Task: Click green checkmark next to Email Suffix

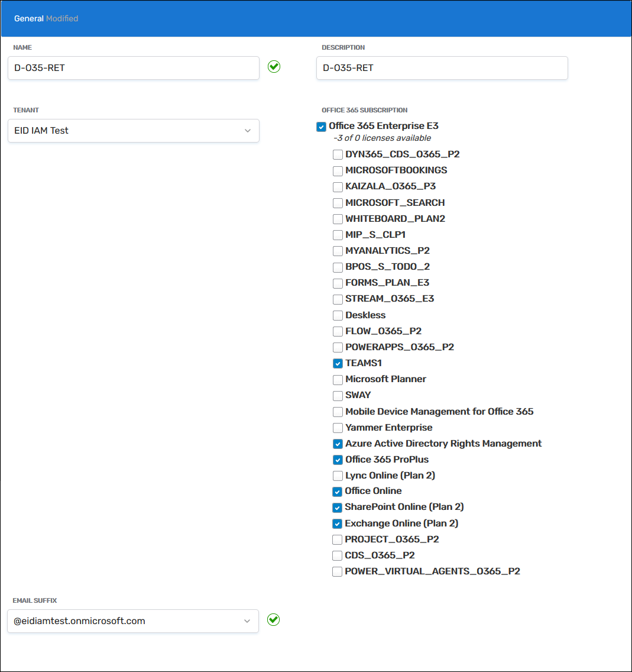Action: 273,620
